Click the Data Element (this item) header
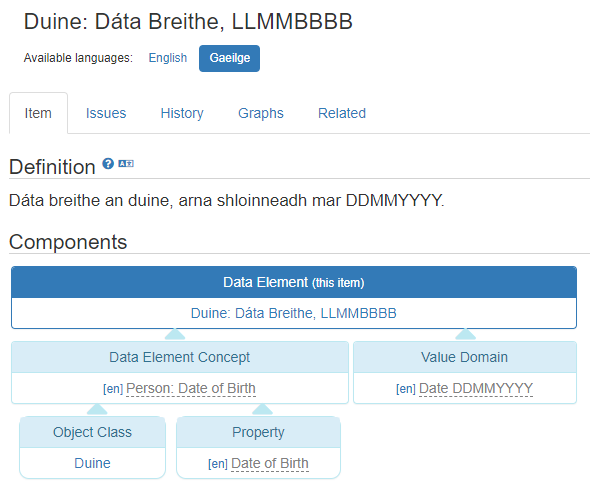 click(x=294, y=282)
